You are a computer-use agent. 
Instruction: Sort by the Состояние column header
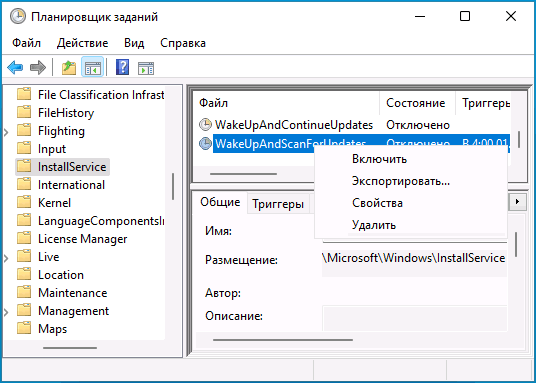pos(417,103)
